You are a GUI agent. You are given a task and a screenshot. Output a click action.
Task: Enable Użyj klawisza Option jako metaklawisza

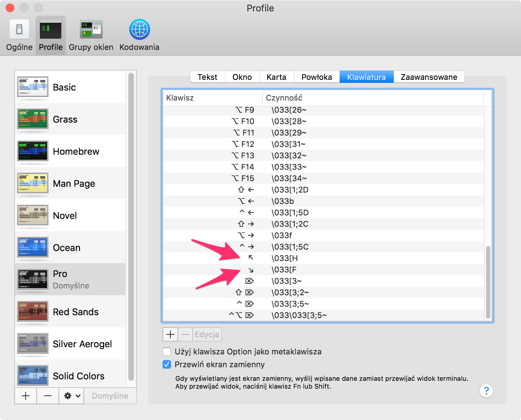click(x=167, y=352)
